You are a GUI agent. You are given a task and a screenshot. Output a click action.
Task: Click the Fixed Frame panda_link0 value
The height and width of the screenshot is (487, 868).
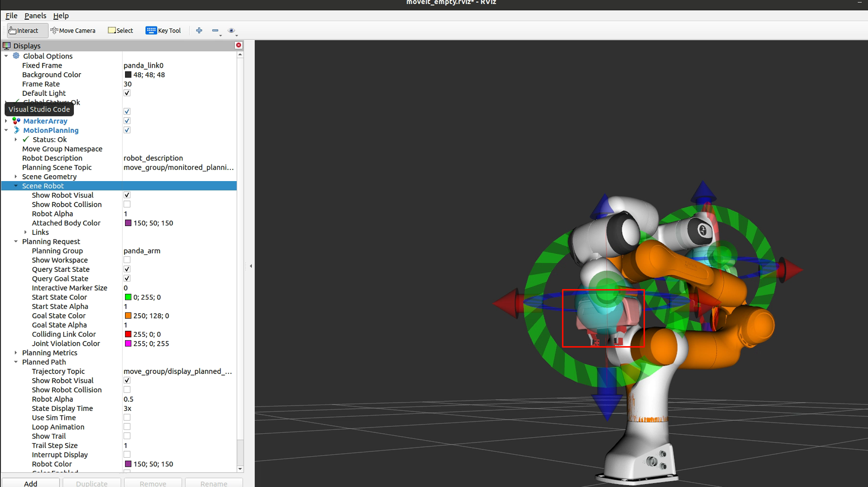pyautogui.click(x=143, y=65)
